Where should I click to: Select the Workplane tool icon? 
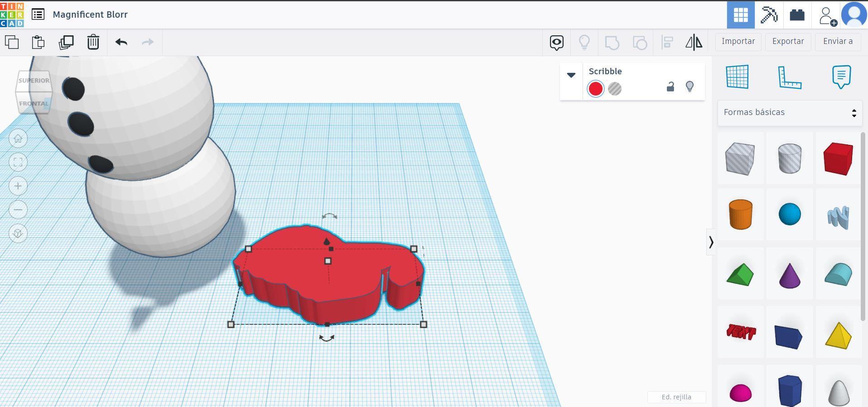pos(738,77)
